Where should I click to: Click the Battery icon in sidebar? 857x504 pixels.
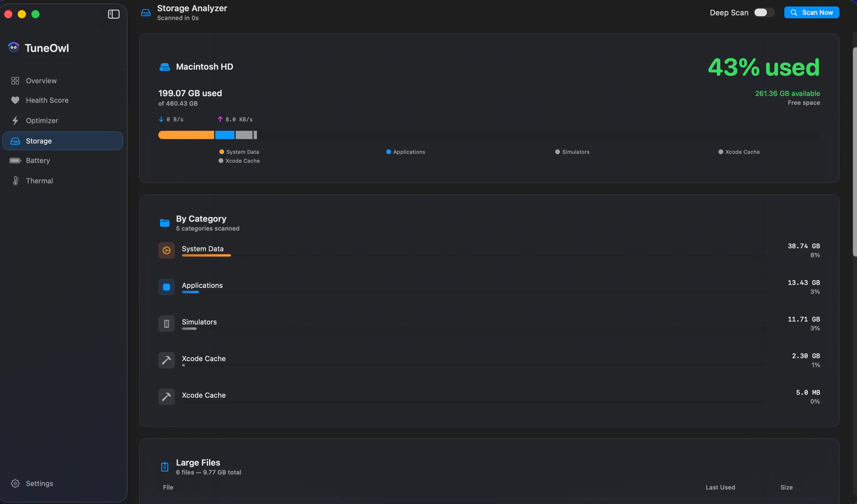(x=15, y=161)
